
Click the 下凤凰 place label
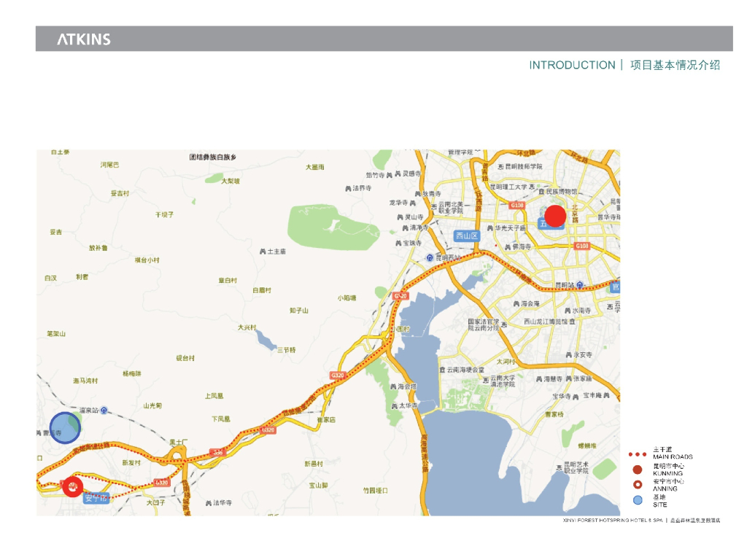pyautogui.click(x=221, y=419)
